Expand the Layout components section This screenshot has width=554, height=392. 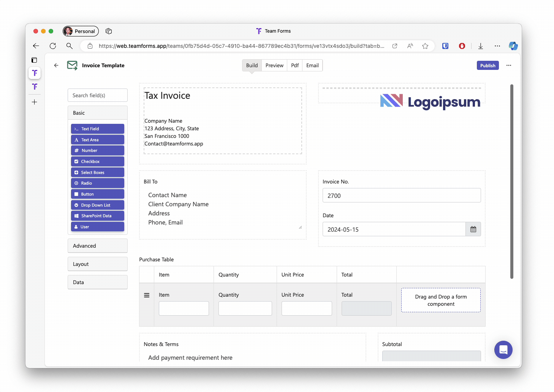[98, 264]
